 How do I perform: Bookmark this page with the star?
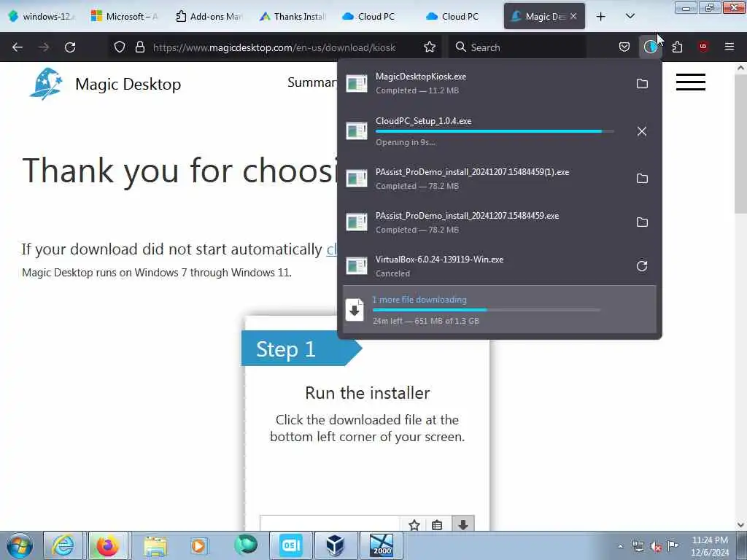coord(429,47)
